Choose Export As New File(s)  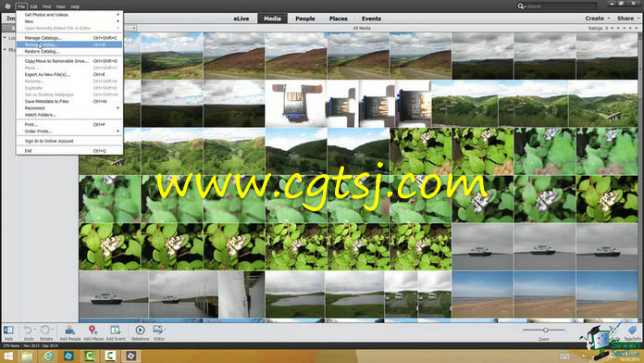pos(69,75)
